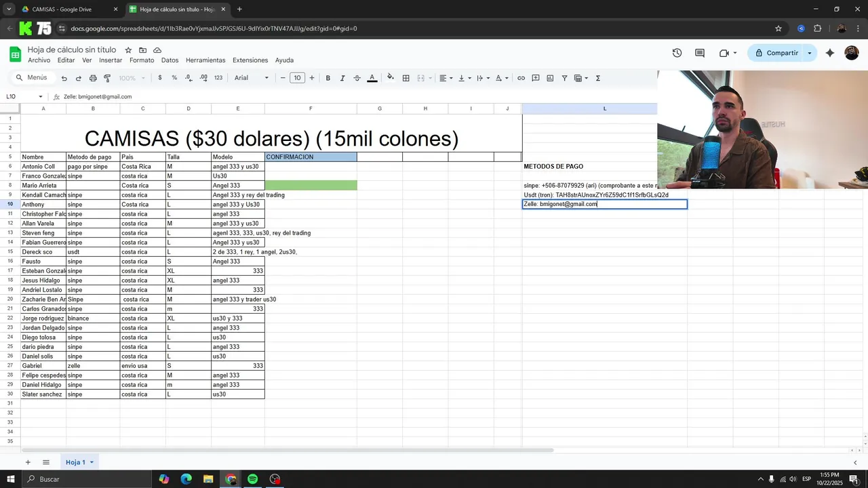Increase decimal places icon

[x=203, y=78]
